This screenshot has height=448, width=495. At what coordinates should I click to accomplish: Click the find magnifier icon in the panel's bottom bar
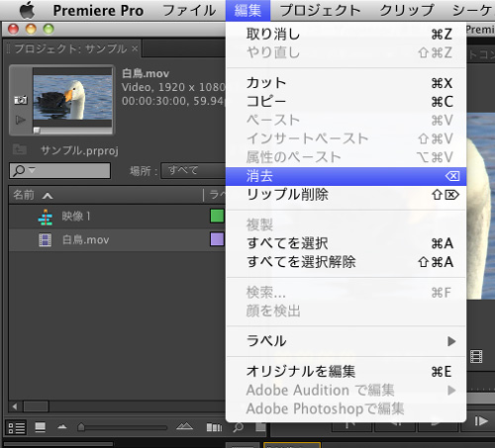239,427
